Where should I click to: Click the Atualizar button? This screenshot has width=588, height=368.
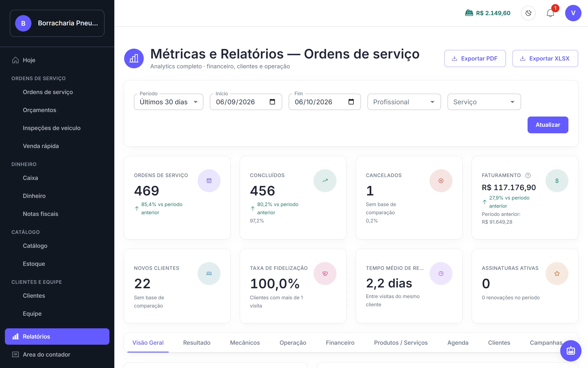pyautogui.click(x=548, y=125)
